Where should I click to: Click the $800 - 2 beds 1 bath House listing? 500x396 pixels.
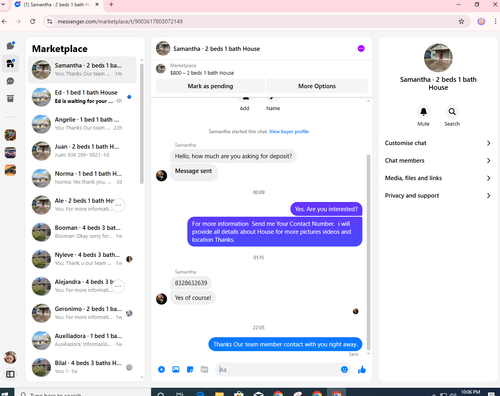[202, 73]
